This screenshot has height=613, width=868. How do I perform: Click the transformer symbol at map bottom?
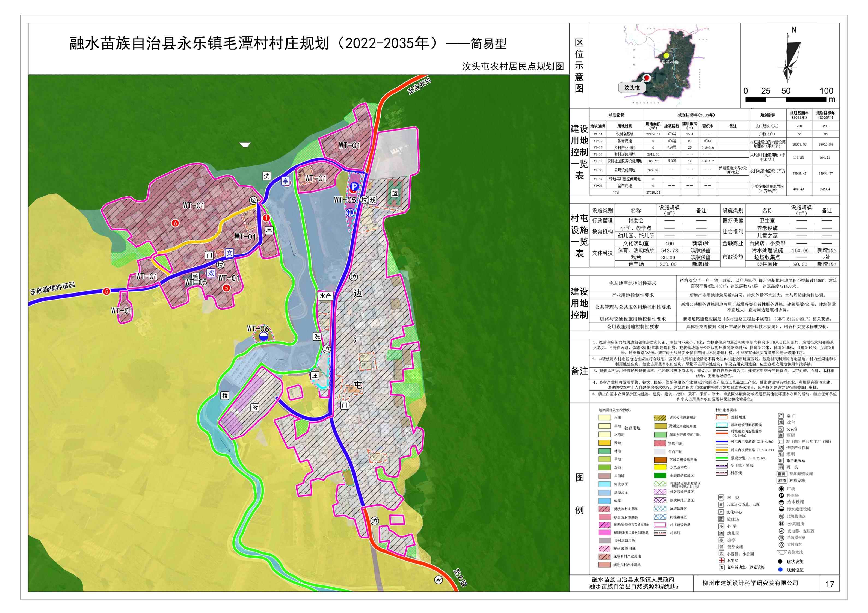coord(438,580)
